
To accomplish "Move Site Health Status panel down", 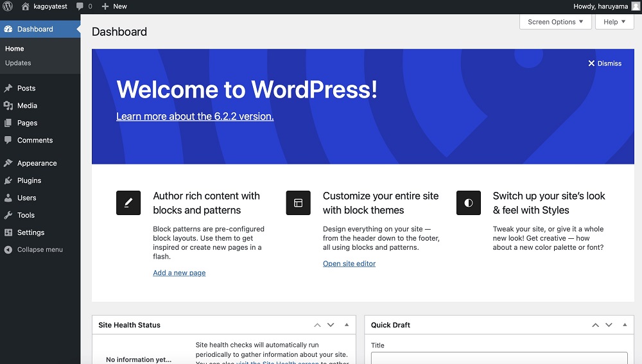I will (331, 325).
